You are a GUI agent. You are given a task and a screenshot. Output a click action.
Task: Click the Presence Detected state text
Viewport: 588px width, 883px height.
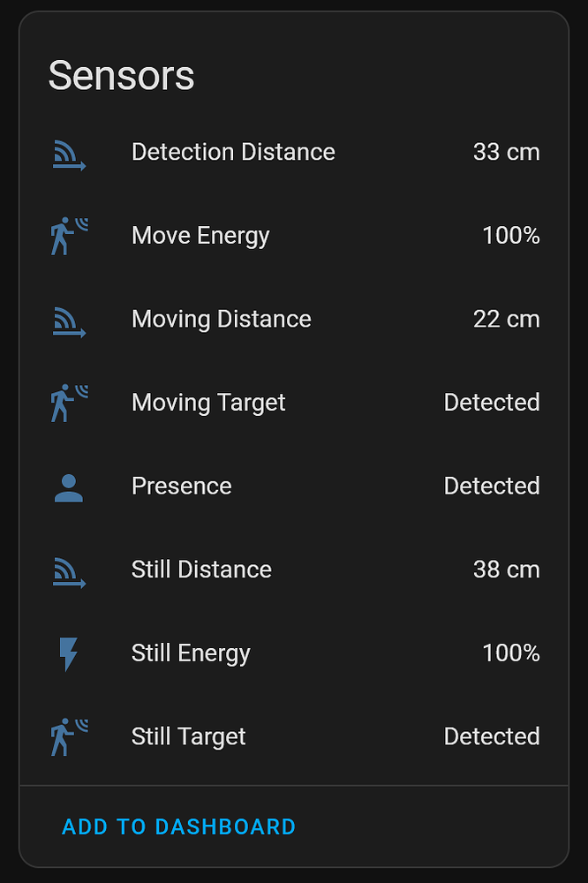492,486
